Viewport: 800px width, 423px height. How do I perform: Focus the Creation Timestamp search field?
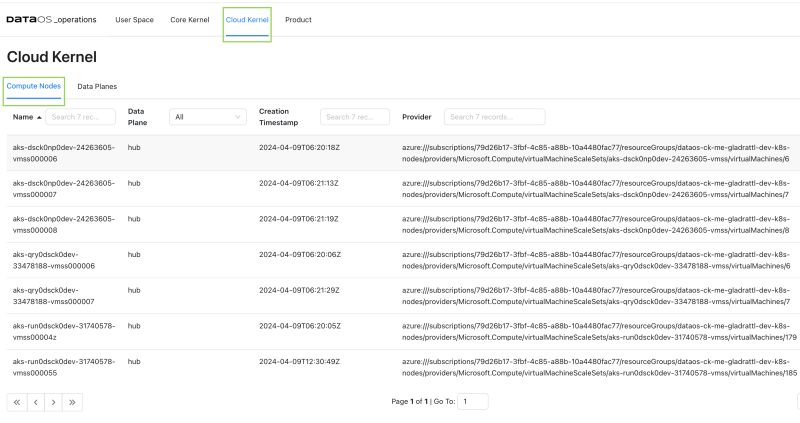(355, 117)
